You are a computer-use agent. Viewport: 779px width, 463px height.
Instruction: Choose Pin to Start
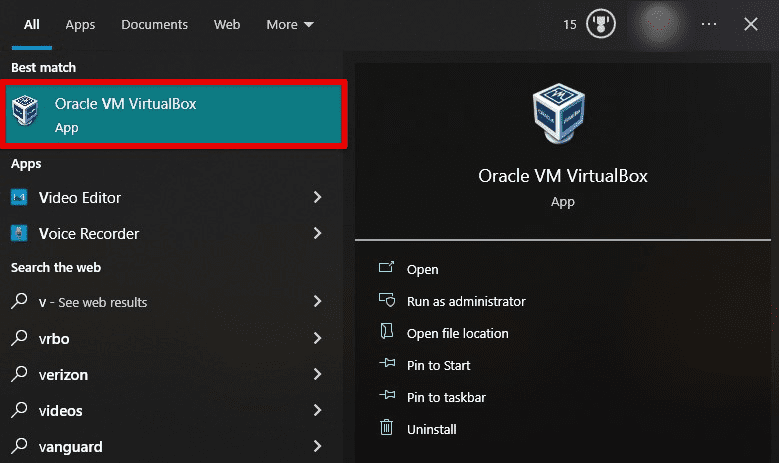coord(438,365)
